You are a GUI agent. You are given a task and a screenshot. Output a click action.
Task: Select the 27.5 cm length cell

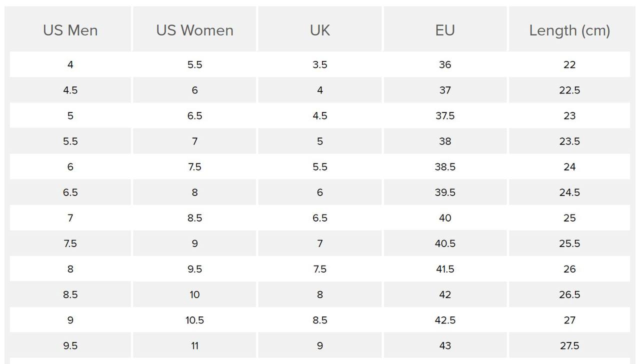coord(569,345)
